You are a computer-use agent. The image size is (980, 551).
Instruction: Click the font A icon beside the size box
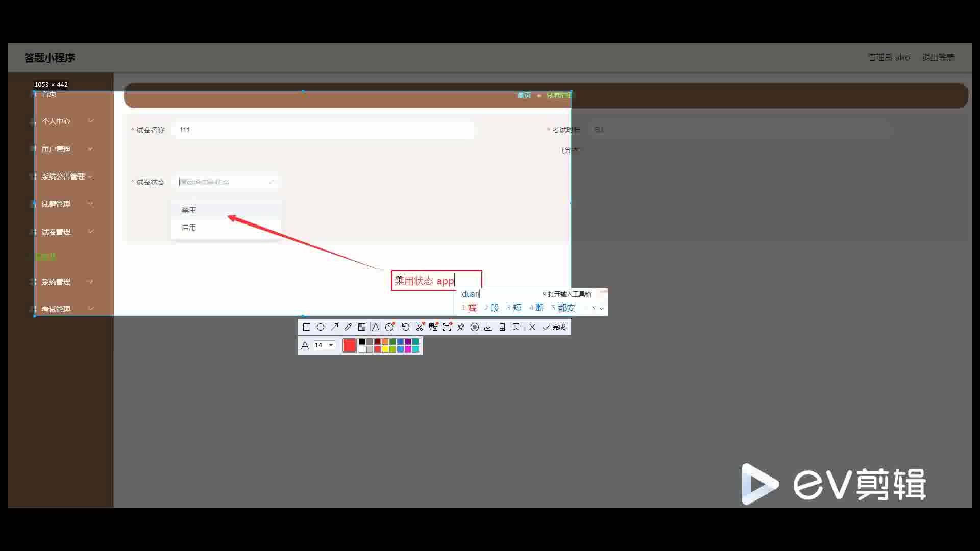(305, 345)
